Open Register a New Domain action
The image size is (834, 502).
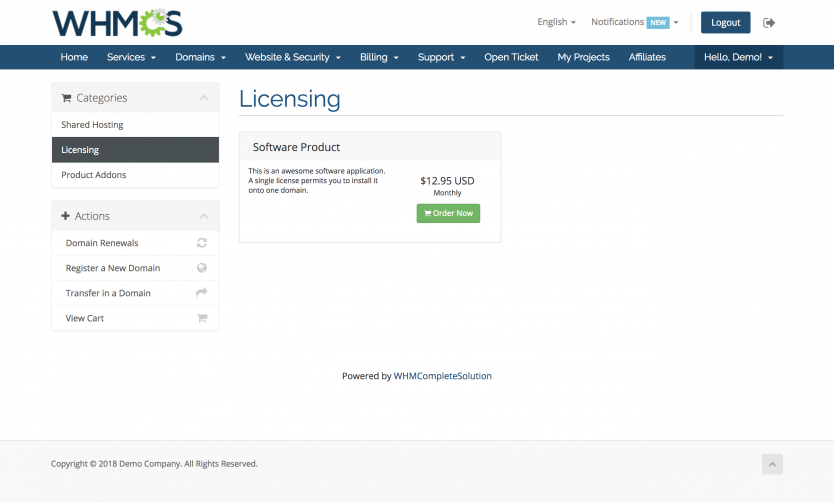(135, 268)
